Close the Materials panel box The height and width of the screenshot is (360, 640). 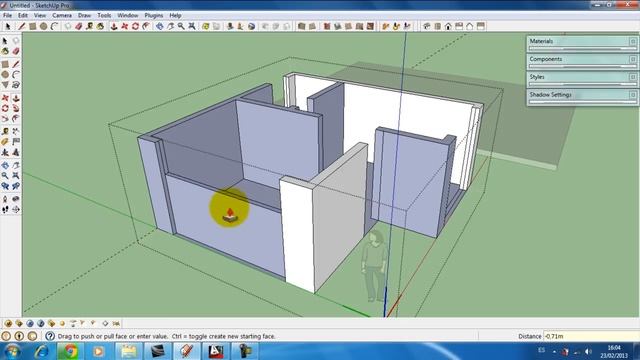[632, 41]
